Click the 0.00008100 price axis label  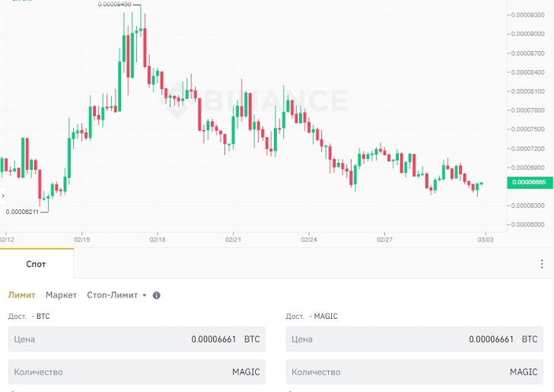(x=528, y=91)
